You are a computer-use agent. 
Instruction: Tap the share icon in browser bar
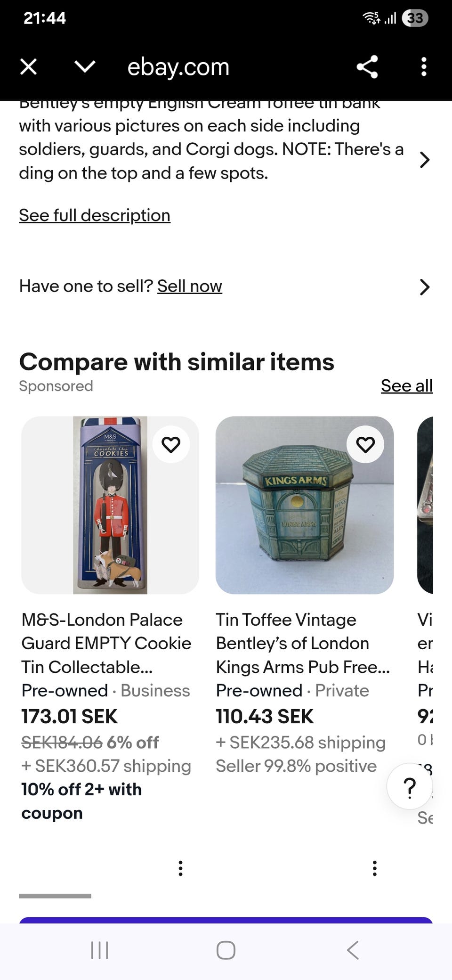(367, 67)
